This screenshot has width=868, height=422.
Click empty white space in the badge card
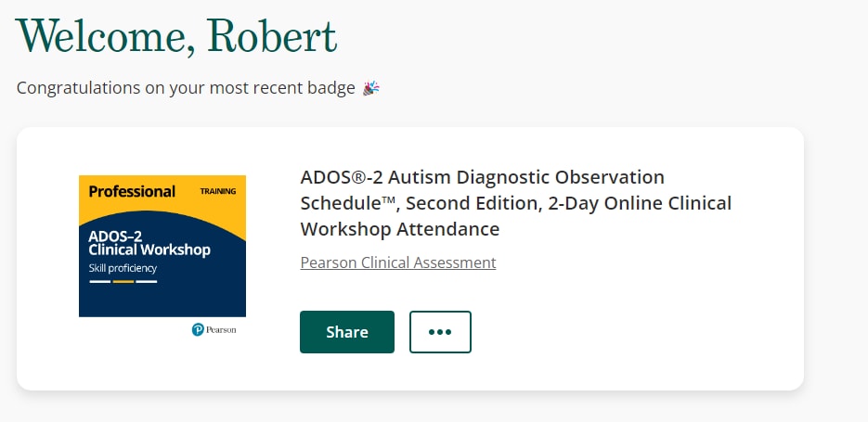(637, 332)
